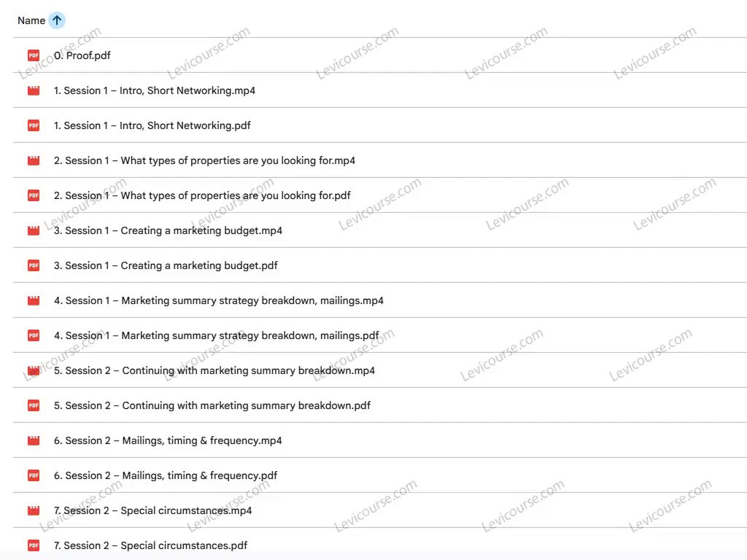
Task: Click video icon for Creating a marketing budget.mp4
Action: (x=34, y=230)
